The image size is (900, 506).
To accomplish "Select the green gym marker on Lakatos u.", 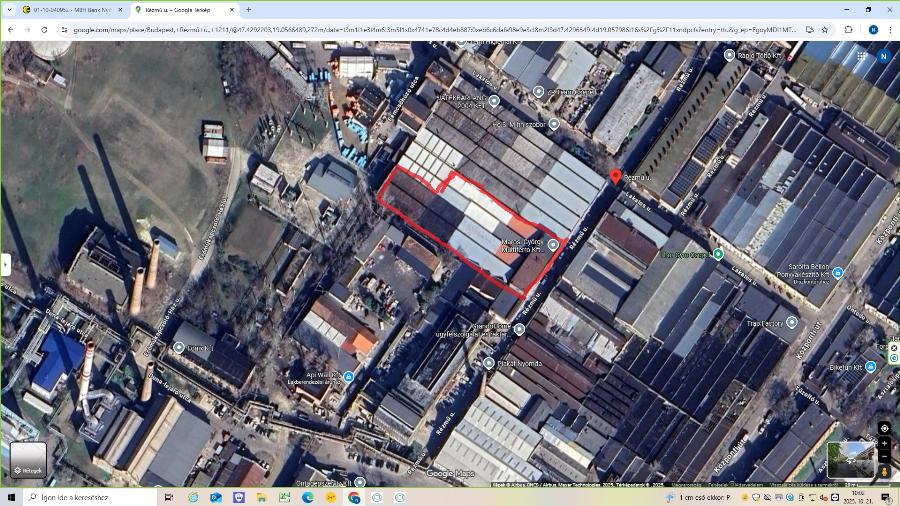I will [718, 254].
